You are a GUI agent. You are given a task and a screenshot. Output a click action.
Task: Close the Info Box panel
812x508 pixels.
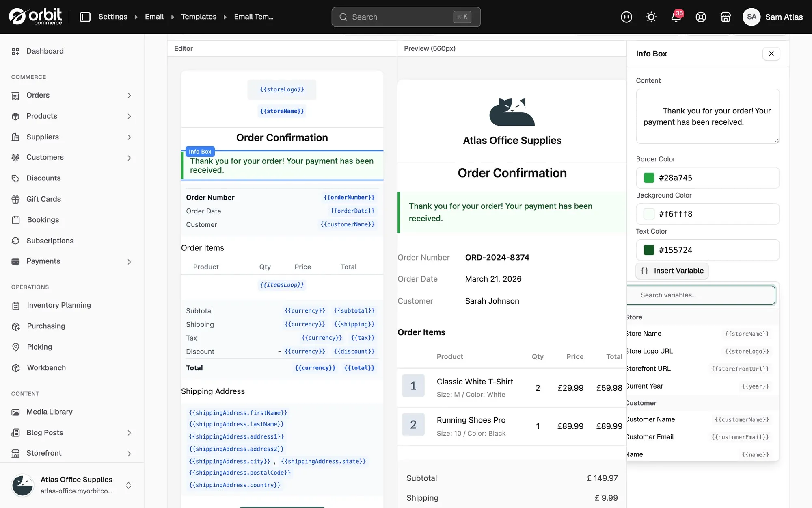point(771,54)
